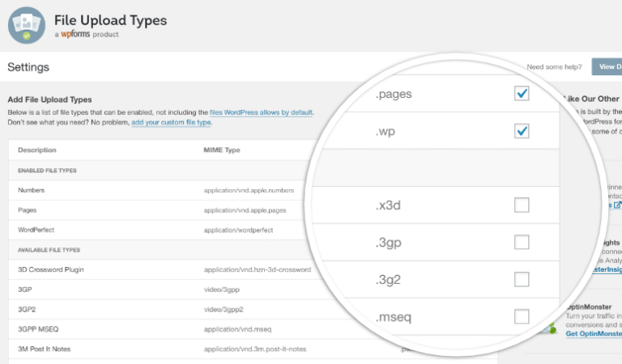Image resolution: width=622 pixels, height=364 pixels.
Task: Click the File Upload Types logo icon
Action: tap(27, 25)
